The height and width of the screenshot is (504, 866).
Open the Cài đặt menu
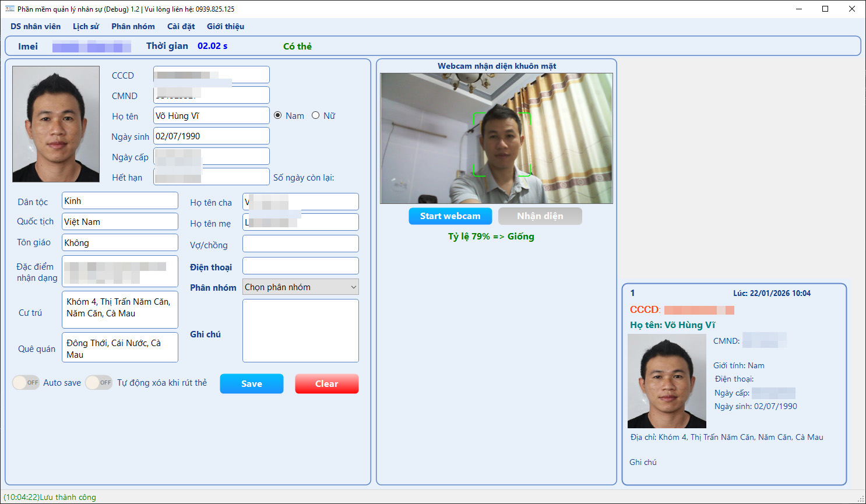coord(181,26)
